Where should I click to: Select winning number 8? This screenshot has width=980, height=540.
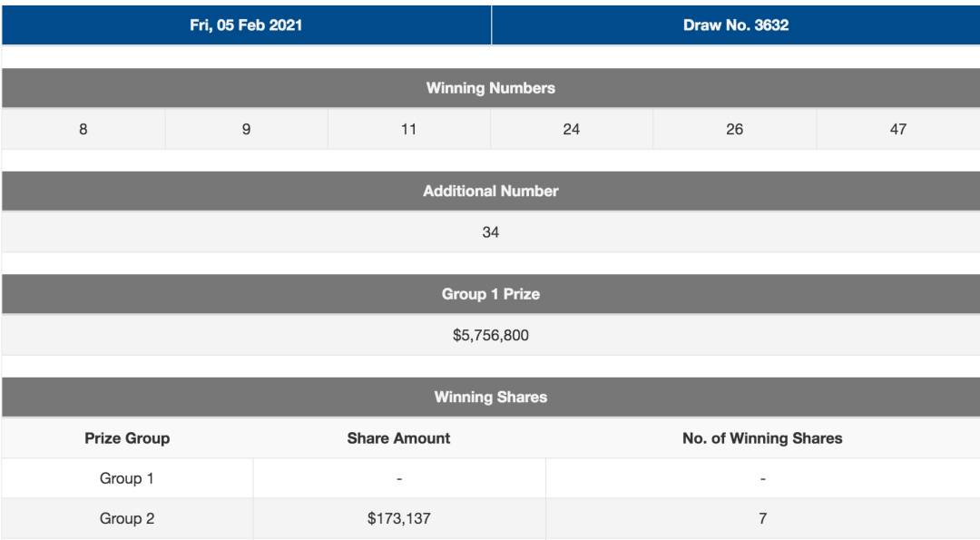[83, 129]
